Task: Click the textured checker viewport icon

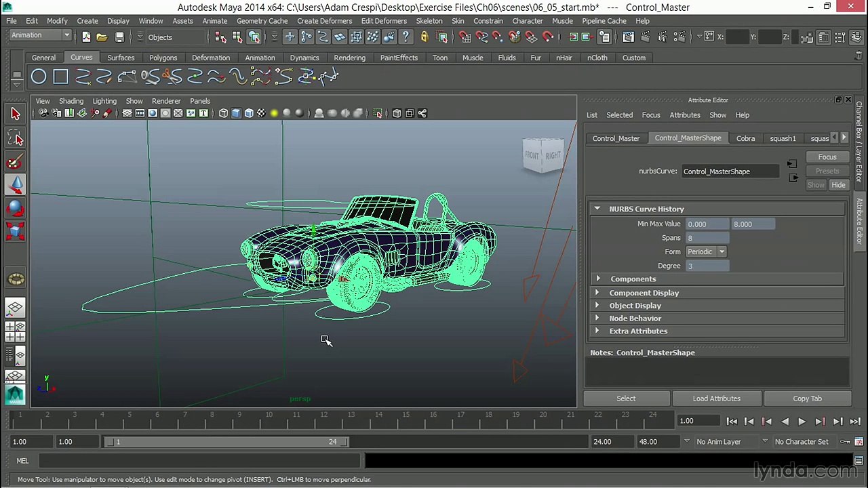Action: pyautogui.click(x=261, y=113)
